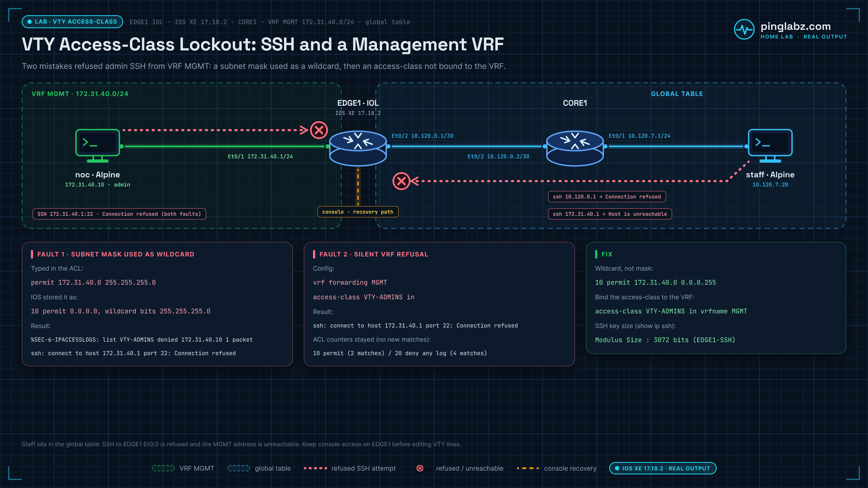Click the Et0/2 10.120.0.2/30 interface label
This screenshot has width=868, height=488.
[x=498, y=156]
